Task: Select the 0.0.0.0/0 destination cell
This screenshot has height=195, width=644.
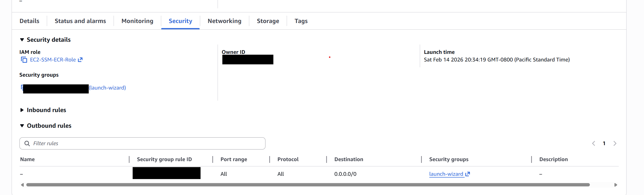Action: pos(345,174)
